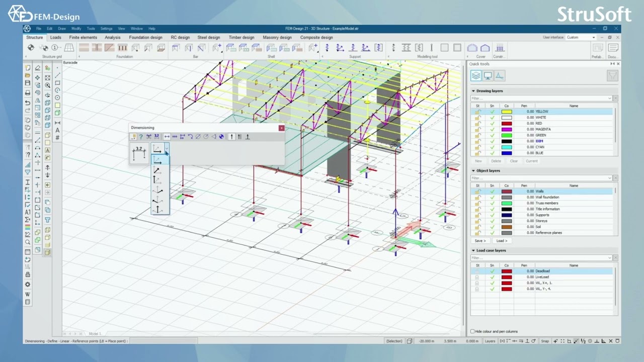Click the funnel filter icon in Quick tools
Screen dimensions: 644x362
click(x=612, y=76)
